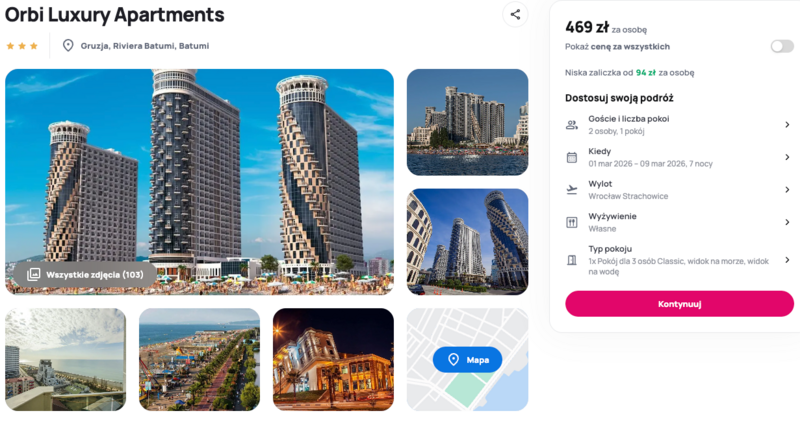Click the guests icon beside Goście i liczba pokoi
The width and height of the screenshot is (800, 424).
tap(572, 125)
